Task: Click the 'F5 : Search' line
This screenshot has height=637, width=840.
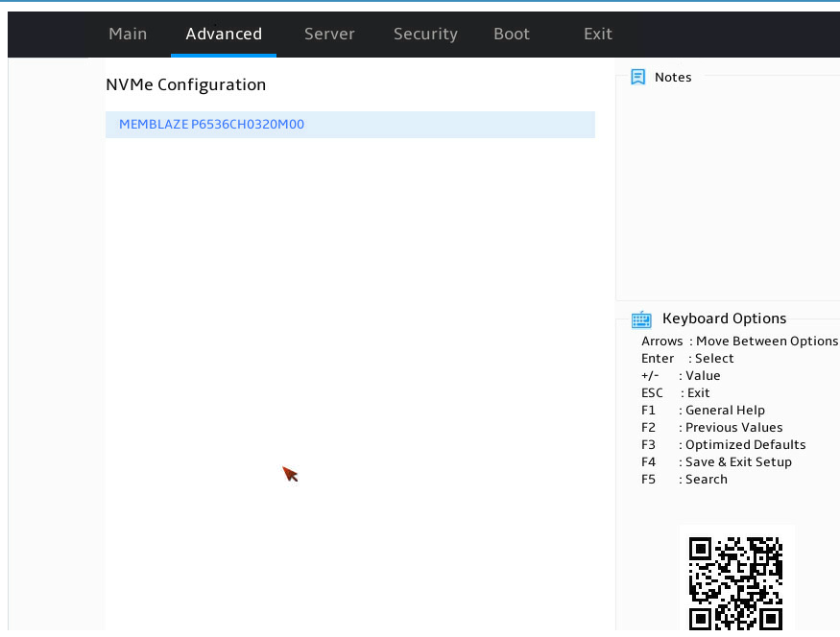Action: [684, 479]
